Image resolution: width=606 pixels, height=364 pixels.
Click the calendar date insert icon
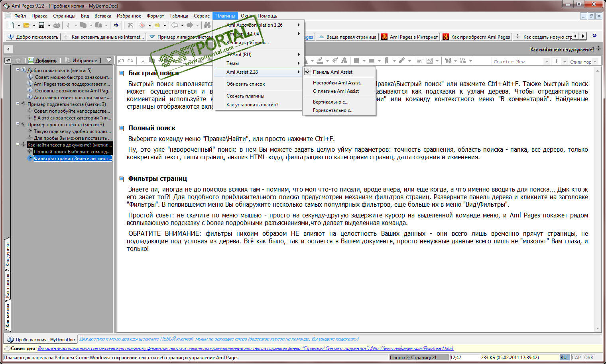coord(356,61)
